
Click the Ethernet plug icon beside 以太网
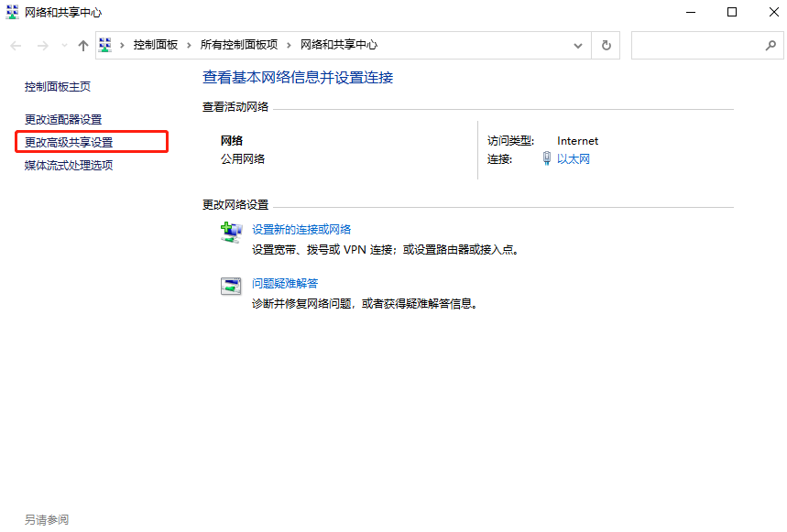pyautogui.click(x=547, y=159)
